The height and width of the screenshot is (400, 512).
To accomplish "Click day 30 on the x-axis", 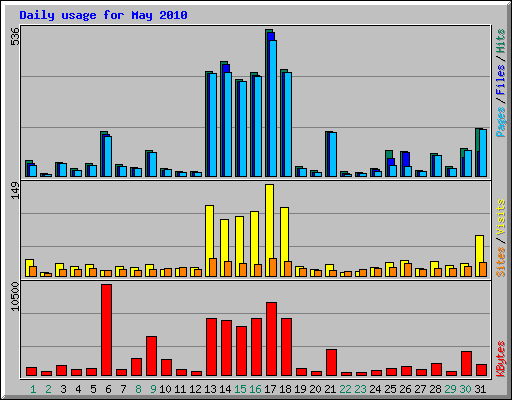I will [465, 389].
